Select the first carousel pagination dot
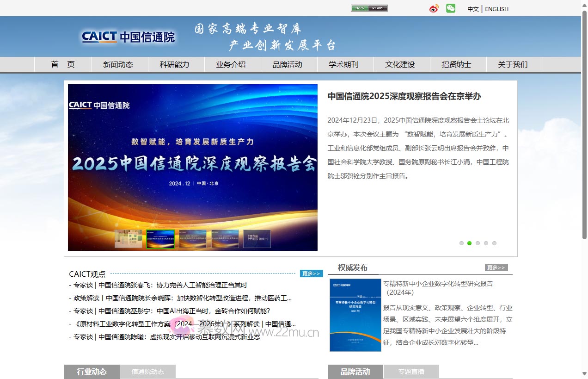The height and width of the screenshot is (379, 588). click(x=461, y=243)
